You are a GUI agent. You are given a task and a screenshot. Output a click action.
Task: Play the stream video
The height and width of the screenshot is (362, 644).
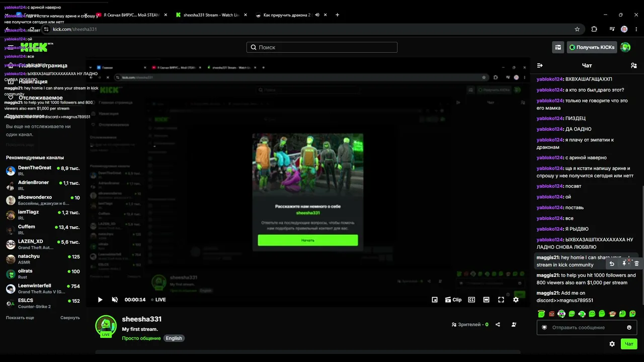point(100,300)
